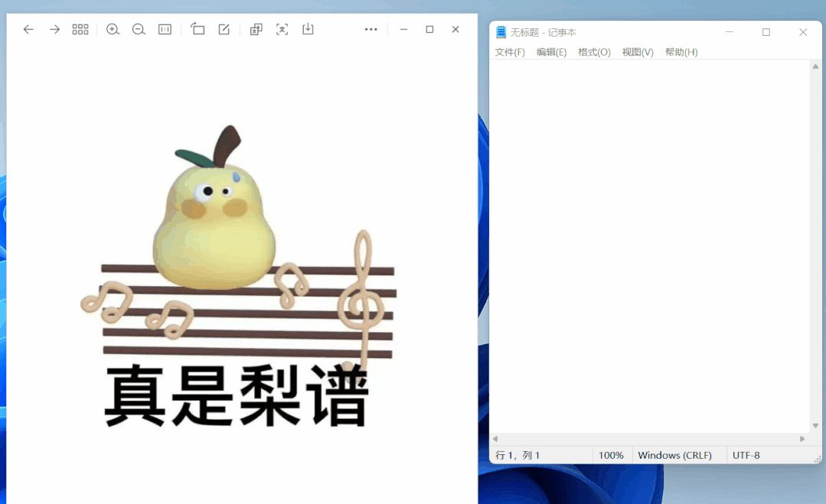Screen dimensions: 826x504
Task: Maximize the Notepad window
Action: (766, 32)
